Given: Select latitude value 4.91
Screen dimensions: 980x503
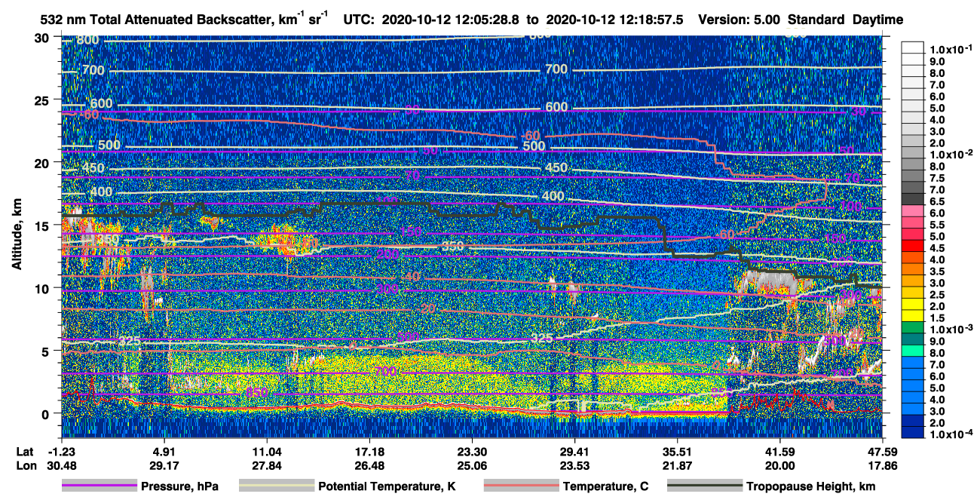Looking at the screenshot, I should (x=164, y=452).
